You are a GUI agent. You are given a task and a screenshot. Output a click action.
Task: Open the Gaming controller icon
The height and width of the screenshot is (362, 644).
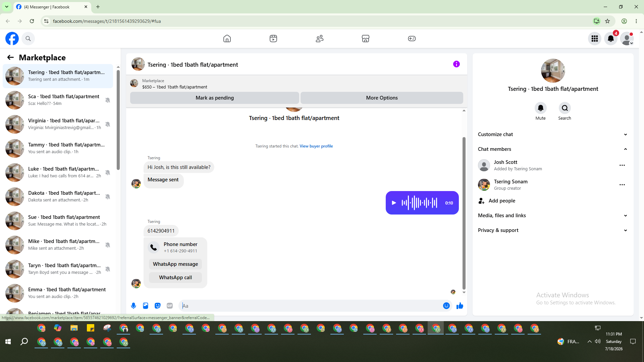point(412,39)
